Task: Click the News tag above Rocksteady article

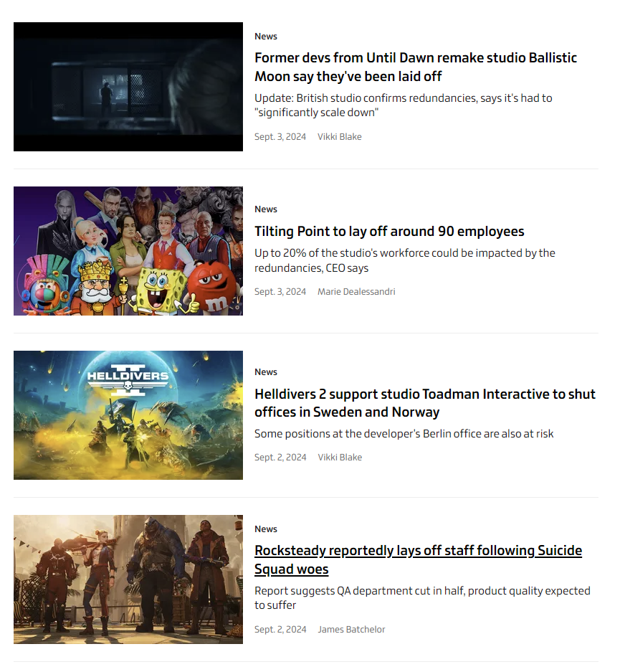Action: pyautogui.click(x=266, y=529)
